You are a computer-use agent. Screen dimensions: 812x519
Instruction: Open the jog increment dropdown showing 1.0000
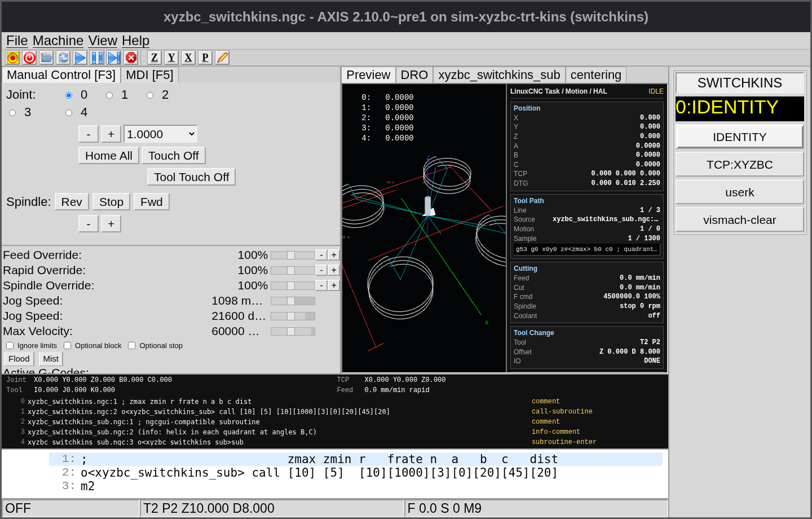[x=161, y=134]
